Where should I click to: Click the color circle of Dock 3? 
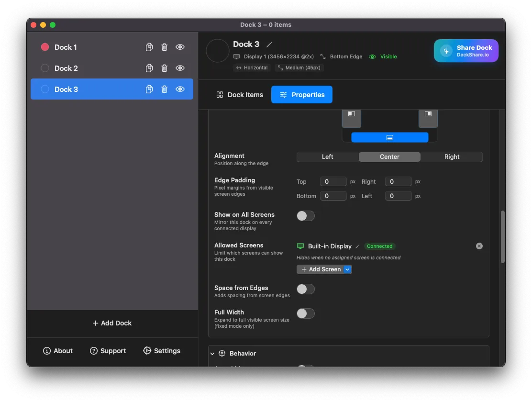[x=45, y=89]
